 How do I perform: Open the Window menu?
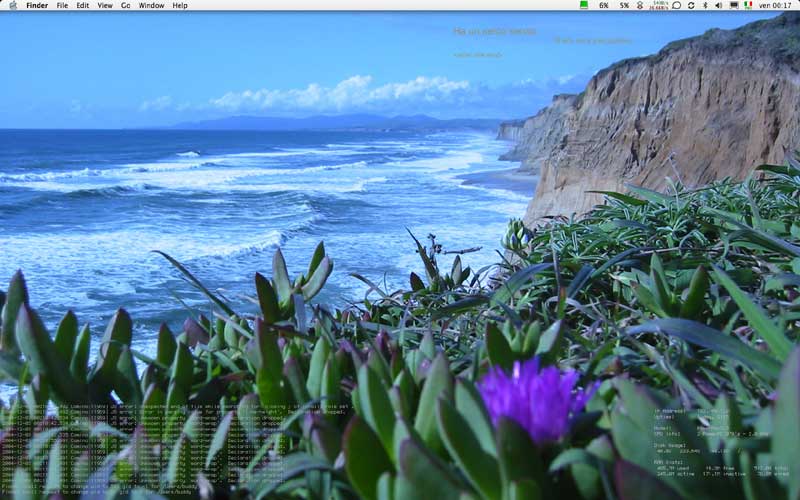pos(152,5)
